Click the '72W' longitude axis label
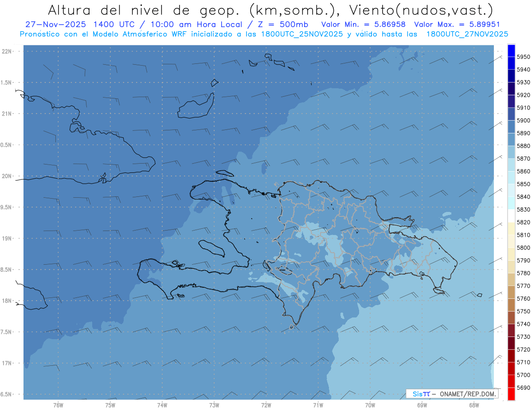The width and height of the screenshot is (532, 411). pyautogui.click(x=266, y=405)
